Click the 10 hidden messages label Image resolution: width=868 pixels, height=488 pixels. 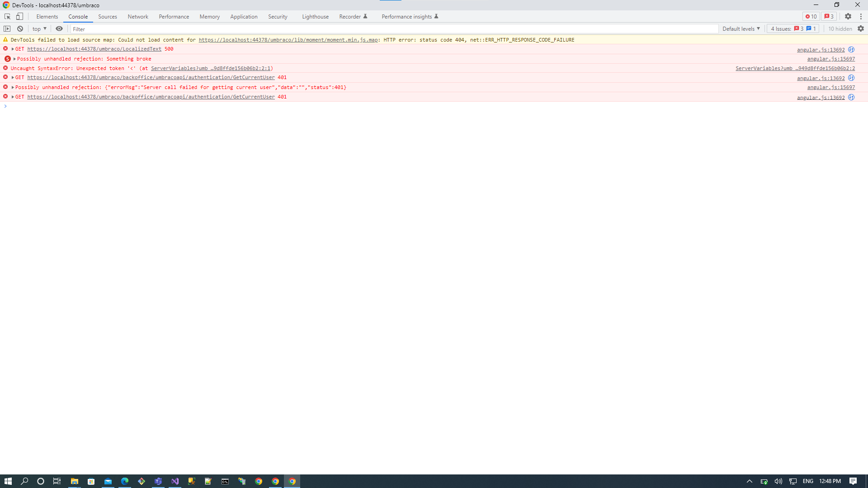coord(840,28)
